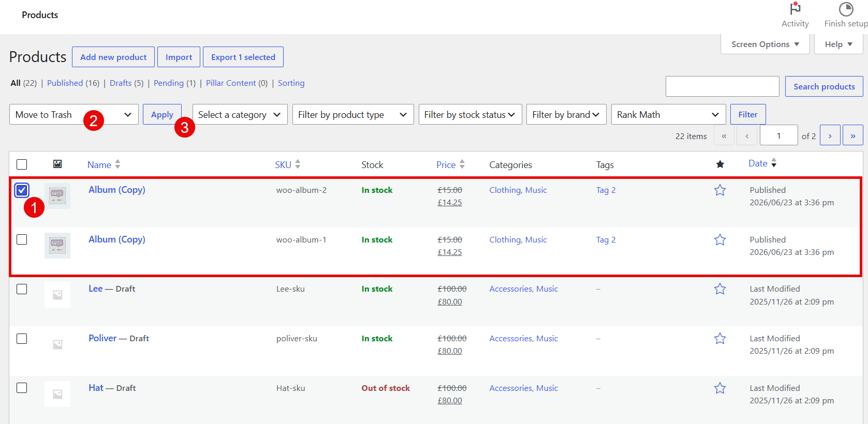
Task: Click the Filter button
Action: tap(748, 114)
